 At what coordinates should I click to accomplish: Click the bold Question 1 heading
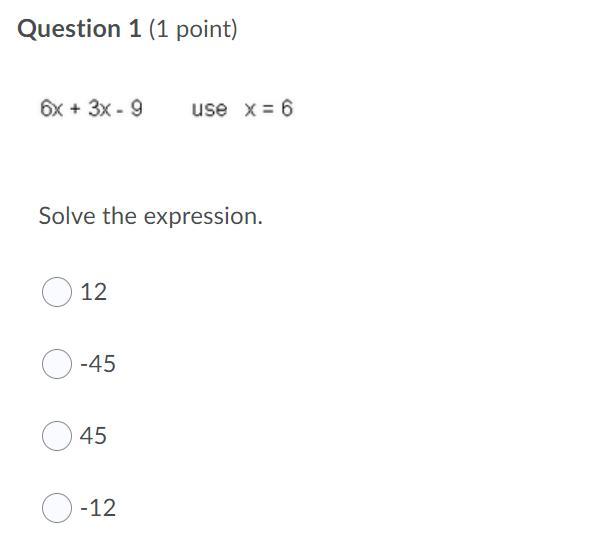point(79,29)
